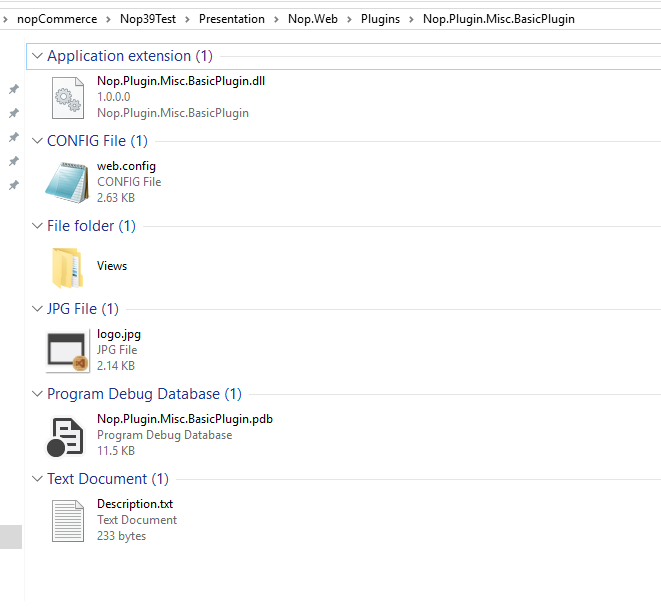The image size is (661, 611).
Task: Select the Nop.Plugin.Misc.BasicPlugin.dll gear file icon
Action: click(x=67, y=97)
